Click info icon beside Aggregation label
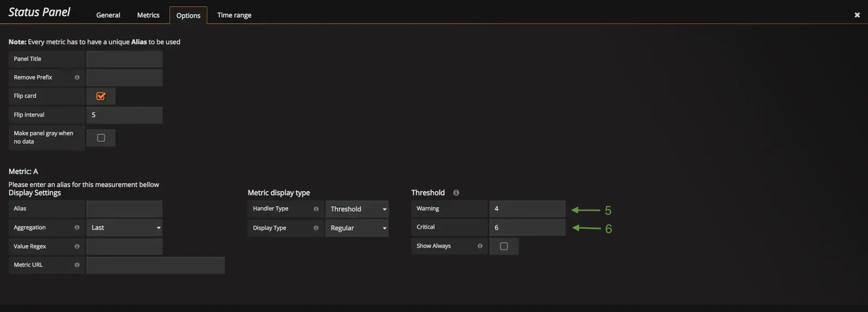Viewport: 868px width, 312px height. (77, 228)
